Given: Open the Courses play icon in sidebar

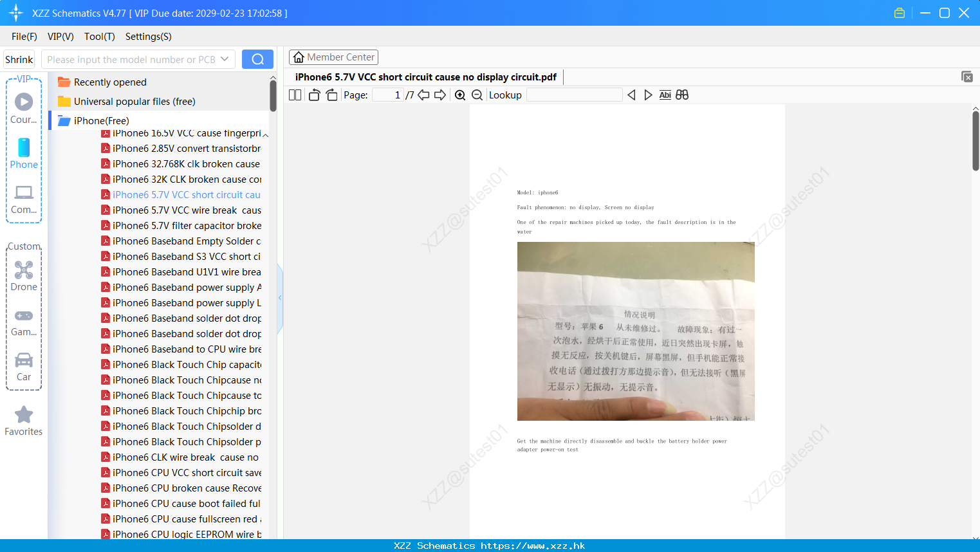Looking at the screenshot, I should (x=24, y=102).
